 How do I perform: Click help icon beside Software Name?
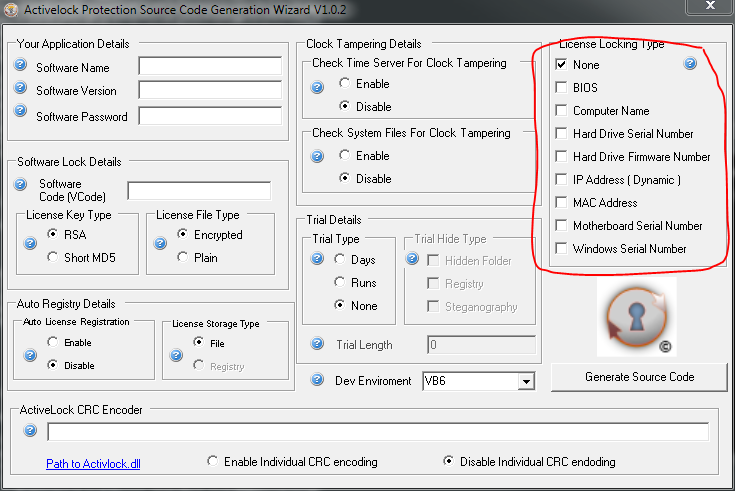pyautogui.click(x=20, y=64)
